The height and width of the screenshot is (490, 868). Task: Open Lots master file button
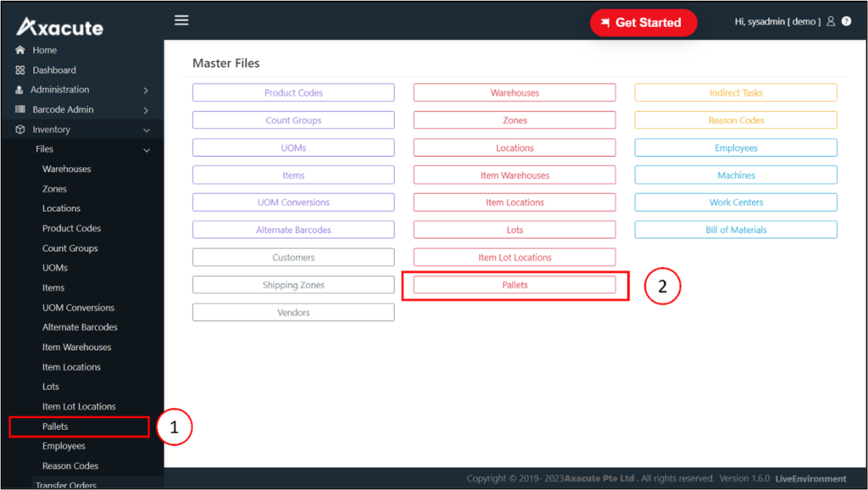(x=515, y=230)
